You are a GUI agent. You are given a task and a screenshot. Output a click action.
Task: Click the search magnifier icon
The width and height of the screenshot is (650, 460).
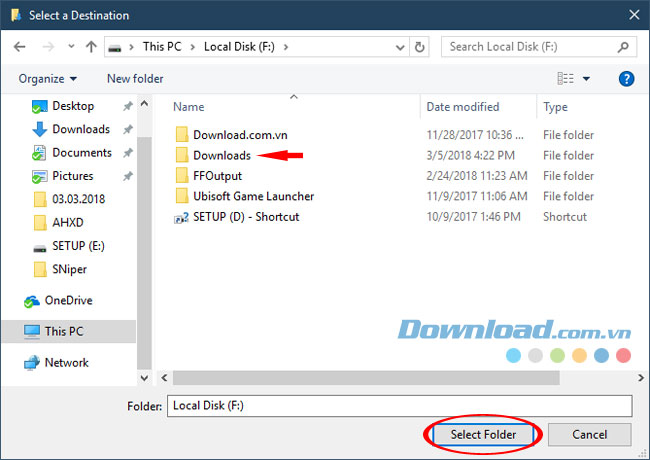[623, 47]
